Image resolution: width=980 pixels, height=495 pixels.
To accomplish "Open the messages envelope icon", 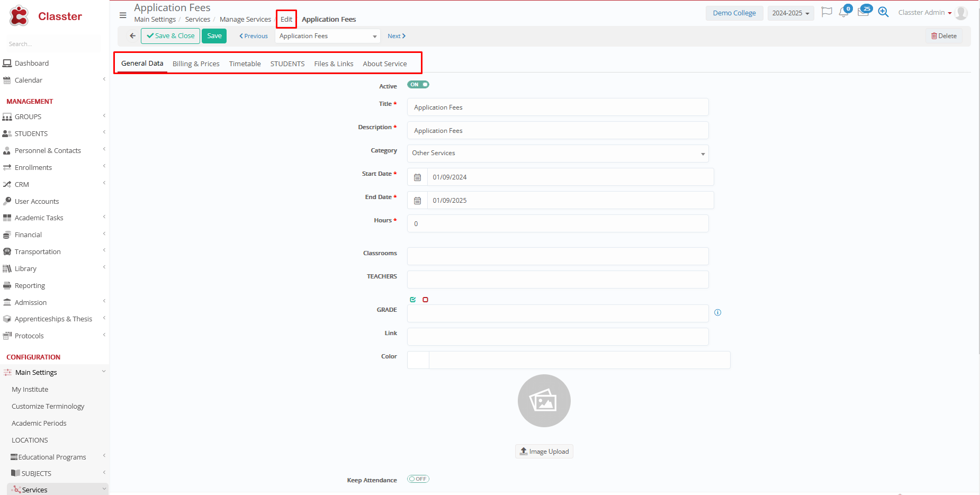I will click(x=863, y=12).
